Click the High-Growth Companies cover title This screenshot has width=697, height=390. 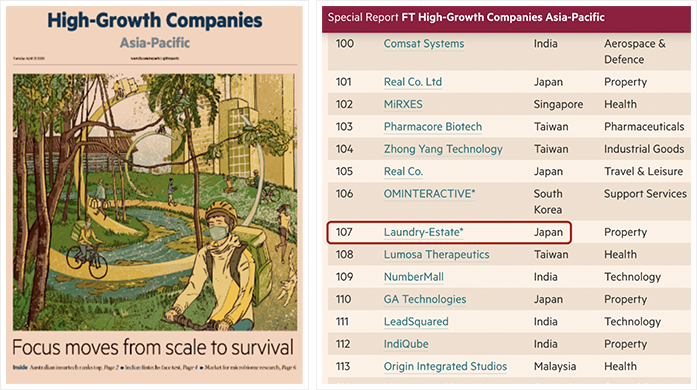pos(155,20)
